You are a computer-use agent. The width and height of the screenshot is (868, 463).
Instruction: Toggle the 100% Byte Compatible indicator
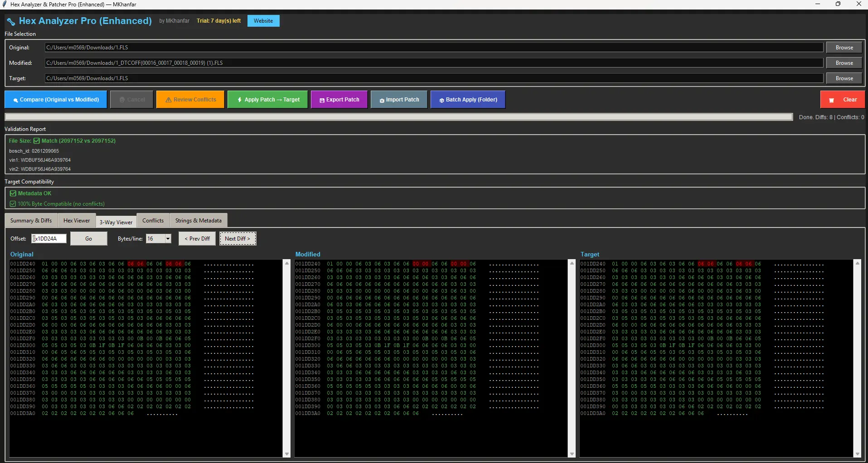tap(13, 204)
